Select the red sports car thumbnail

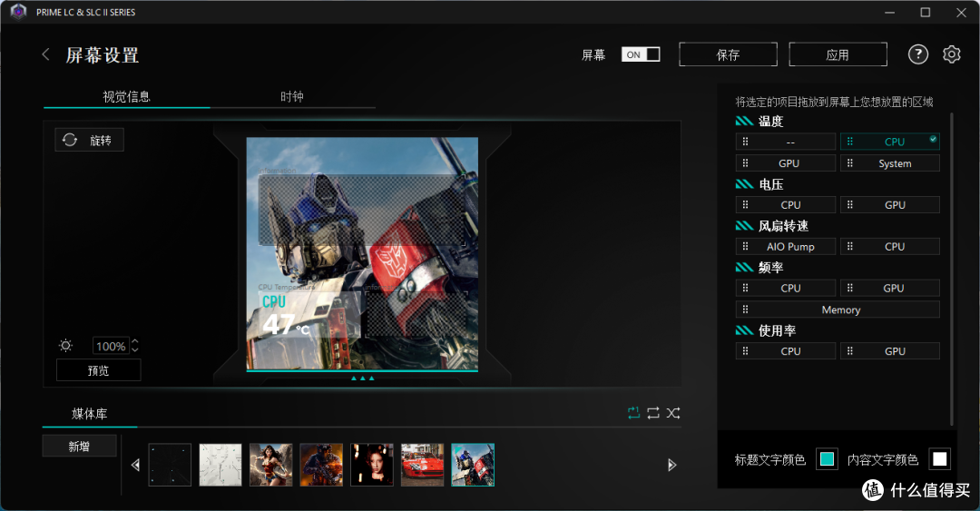tap(423, 465)
